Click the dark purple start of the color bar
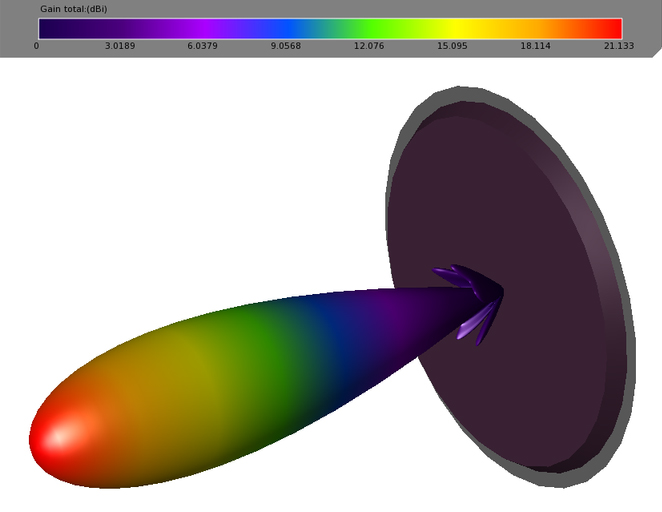The width and height of the screenshot is (662, 512). [x=52, y=28]
